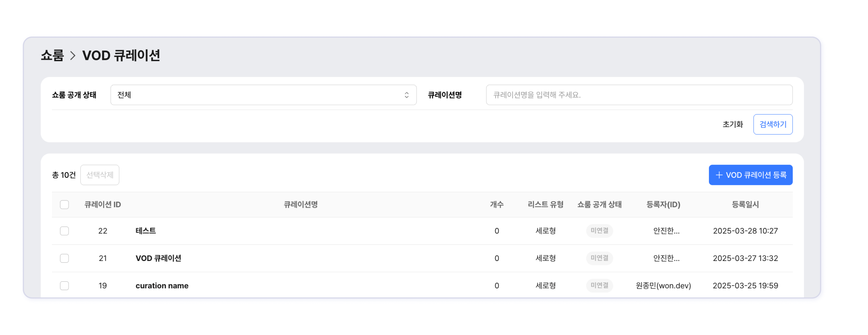The image size is (868, 335).
Task: Open the 쇼룸 공개 상태 dropdown
Action: click(x=263, y=95)
